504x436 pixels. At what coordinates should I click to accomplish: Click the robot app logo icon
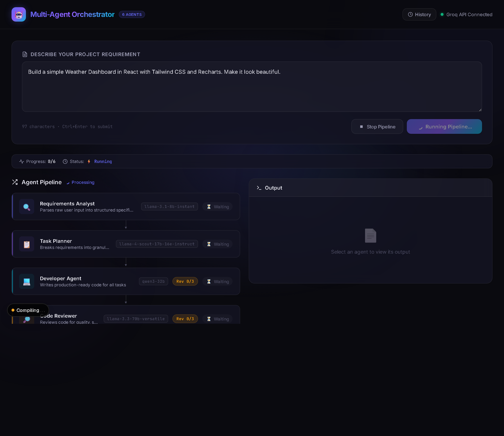click(x=19, y=14)
